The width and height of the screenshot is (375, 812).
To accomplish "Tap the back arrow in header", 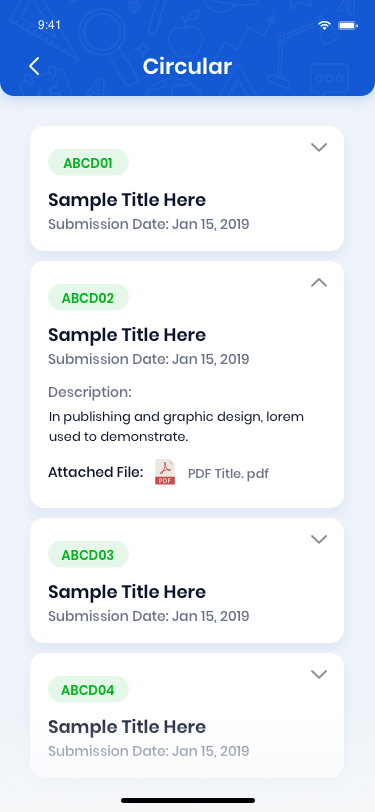I will [34, 66].
